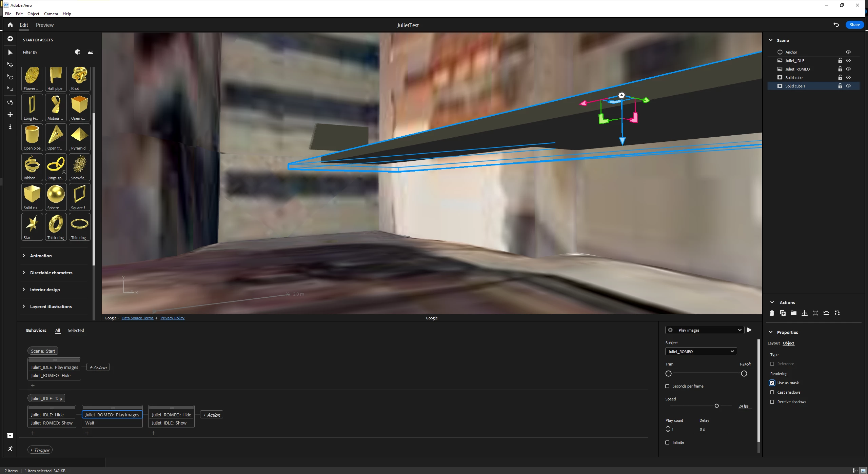This screenshot has height=474, width=868.
Task: Switch to the Preview tab
Action: pyautogui.click(x=45, y=25)
